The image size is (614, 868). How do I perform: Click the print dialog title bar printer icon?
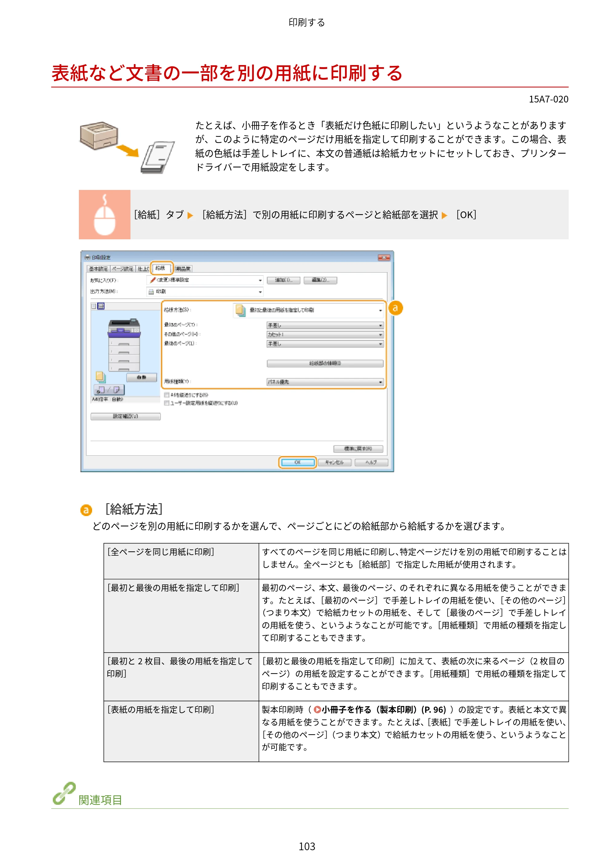coord(87,257)
